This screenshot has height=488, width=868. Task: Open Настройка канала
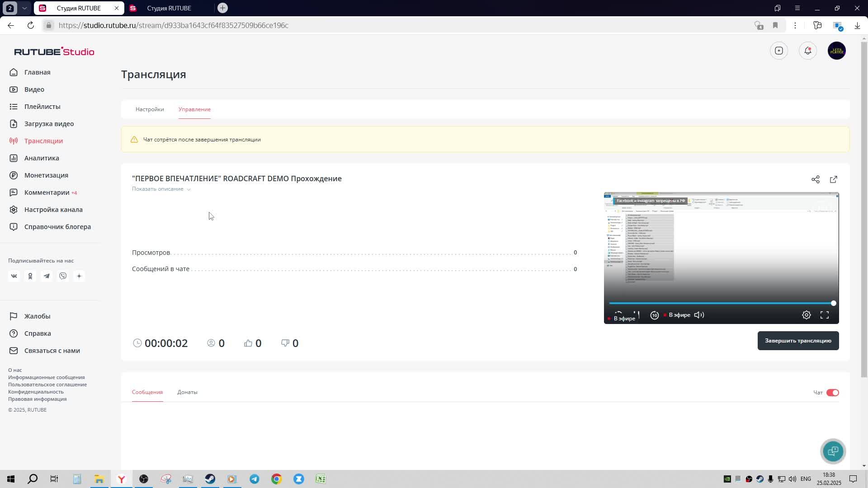point(53,210)
